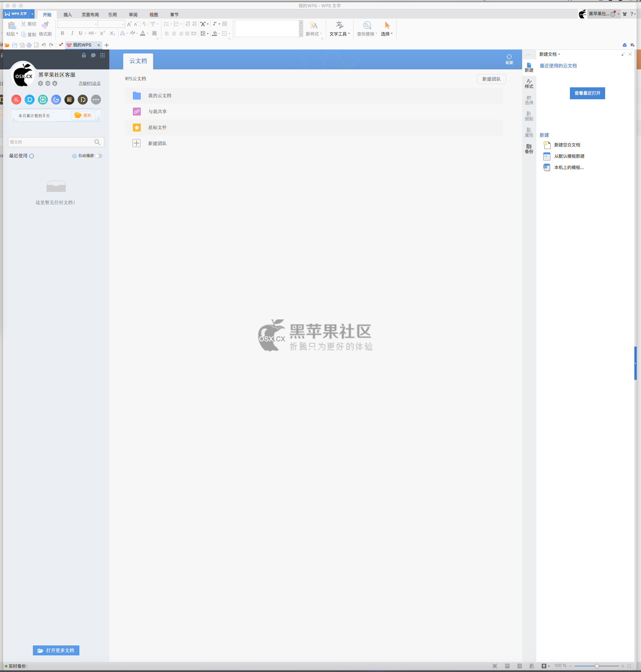Click the chat bubble message icon
This screenshot has height=672, width=641.
coord(93,55)
